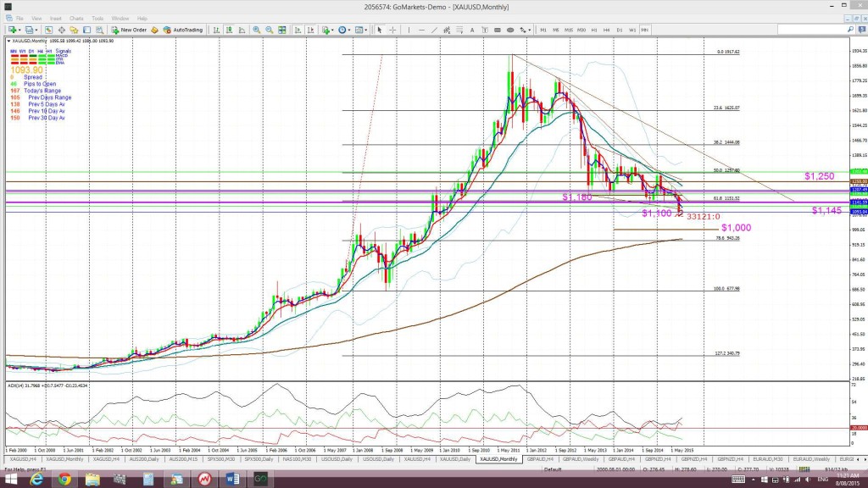
Task: Open the Navigator star-folder icon
Action: tap(74, 30)
